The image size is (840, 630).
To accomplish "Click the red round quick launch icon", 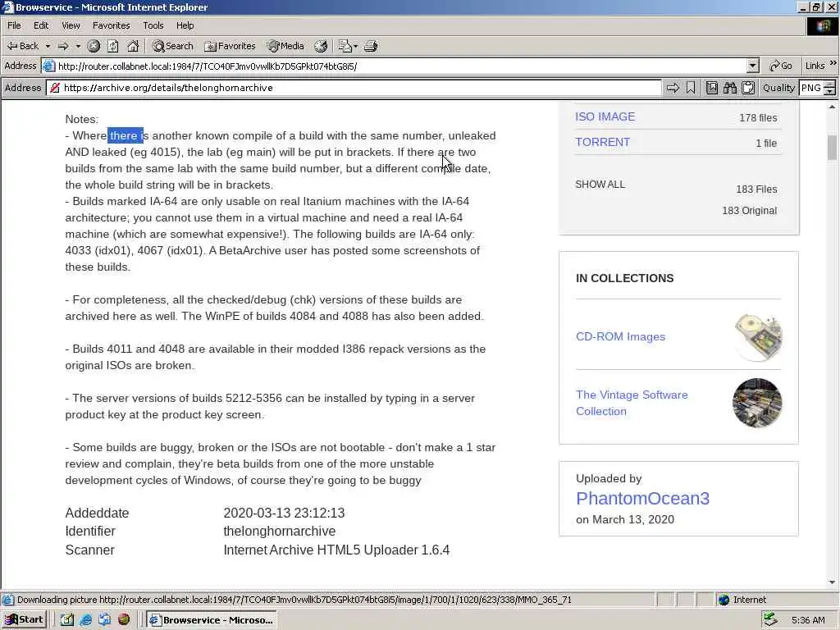I will pyautogui.click(x=123, y=619).
